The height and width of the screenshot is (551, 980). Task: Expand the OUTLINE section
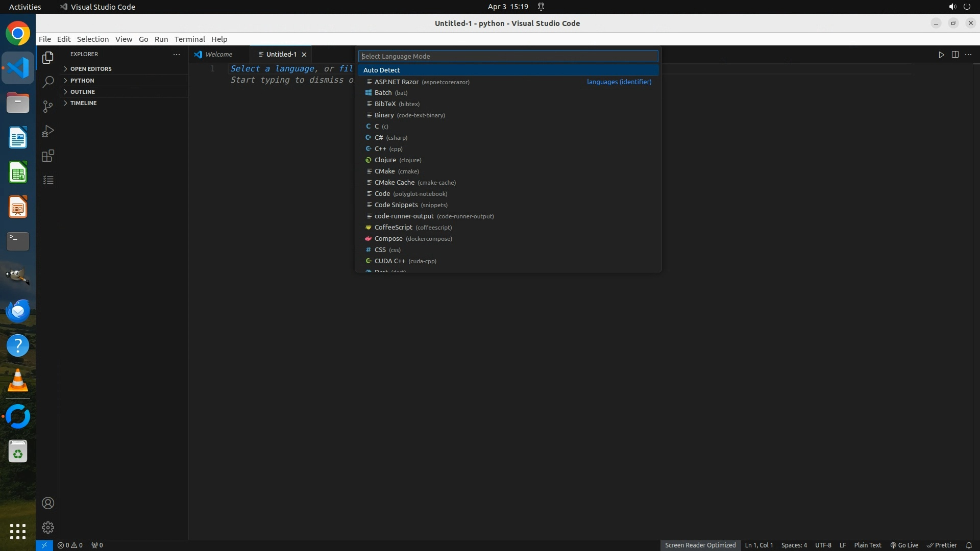[83, 92]
